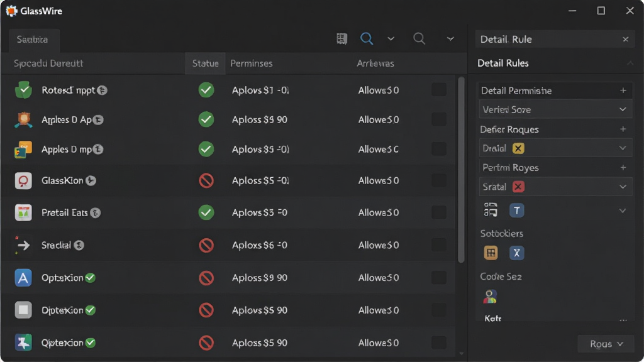Open the Draial dropdown

click(x=555, y=148)
